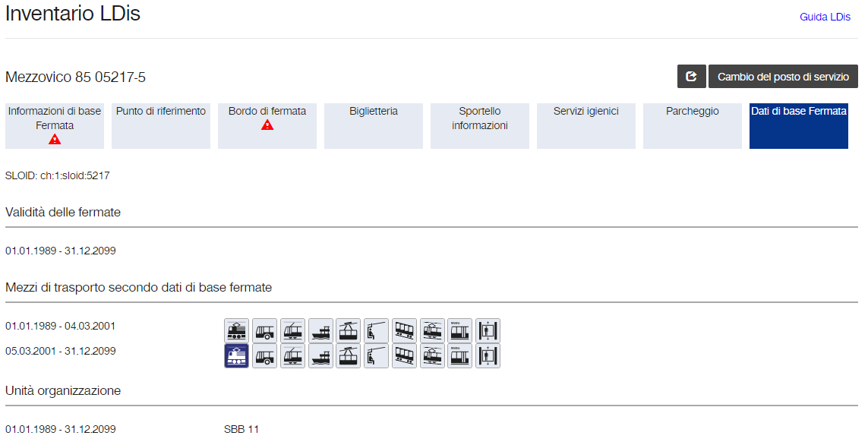Click rack railway icon in the 01.01.1989 - 04.03.2001 row

(432, 331)
